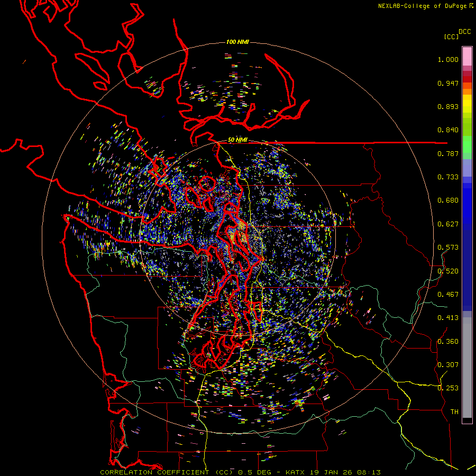Select the 0.947 value on the color scale
Viewport: 476px width, 476px height.
click(448, 83)
